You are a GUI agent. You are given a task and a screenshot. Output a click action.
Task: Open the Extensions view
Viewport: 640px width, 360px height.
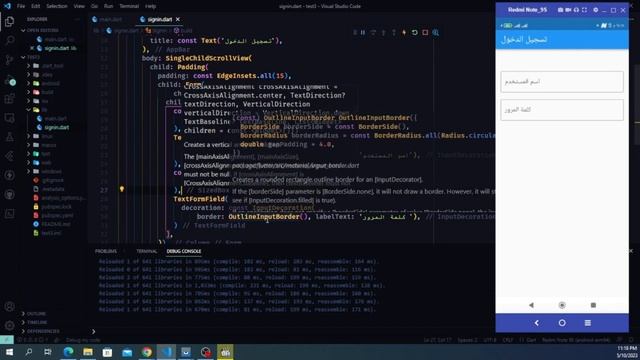pyautogui.click(x=9, y=99)
